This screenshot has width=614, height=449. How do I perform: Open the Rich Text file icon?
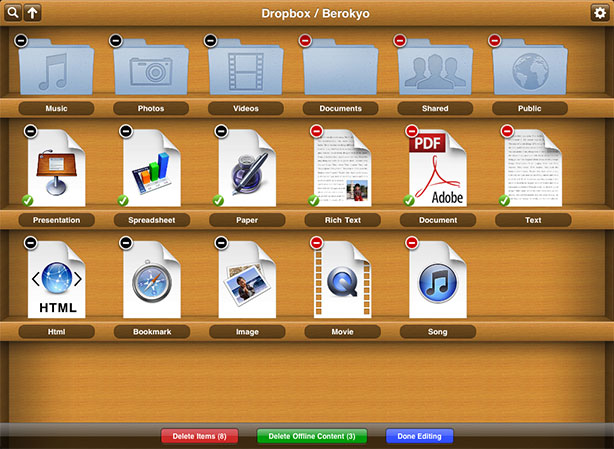pos(343,168)
